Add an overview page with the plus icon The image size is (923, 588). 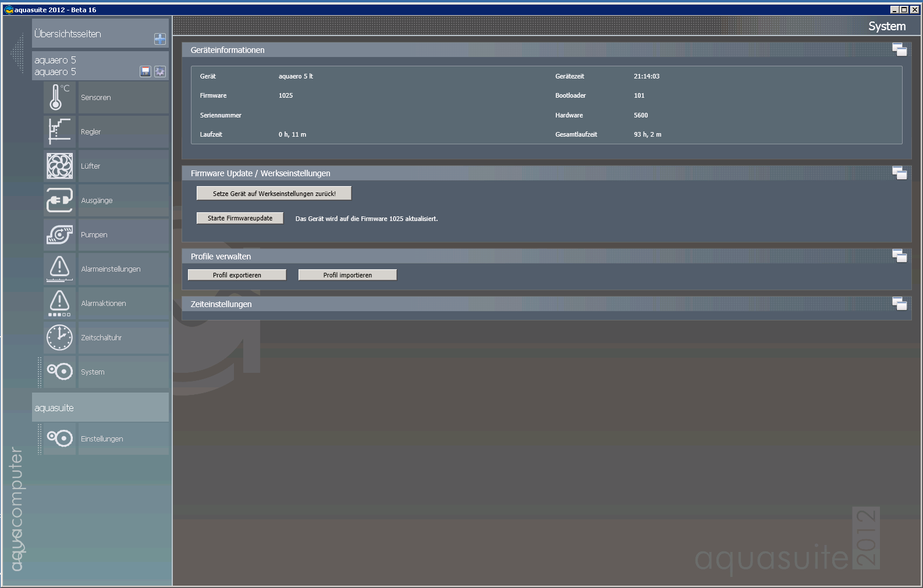tap(159, 39)
